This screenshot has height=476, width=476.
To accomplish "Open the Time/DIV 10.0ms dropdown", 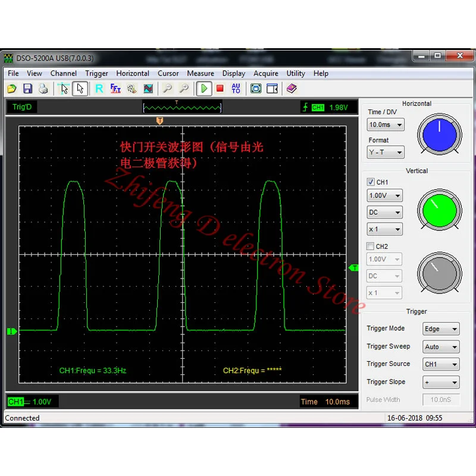I will [x=386, y=124].
